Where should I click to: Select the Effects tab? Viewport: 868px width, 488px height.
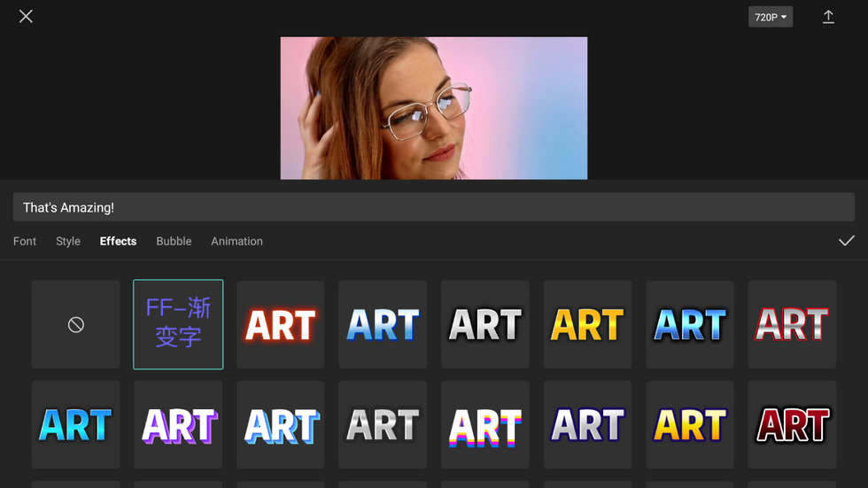pos(118,241)
